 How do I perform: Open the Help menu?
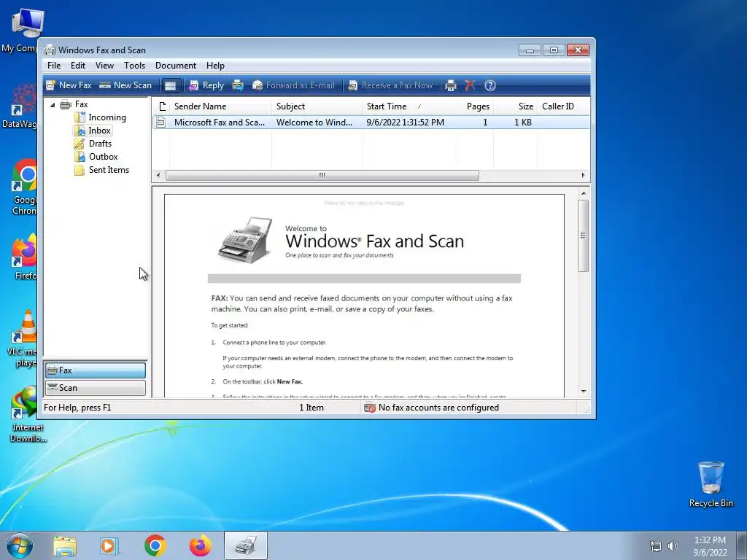(x=215, y=66)
